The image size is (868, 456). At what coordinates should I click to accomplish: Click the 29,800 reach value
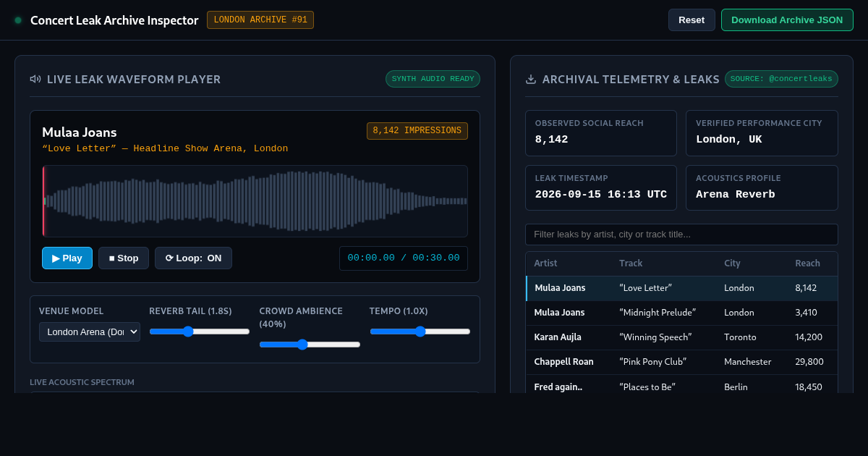[809, 362]
